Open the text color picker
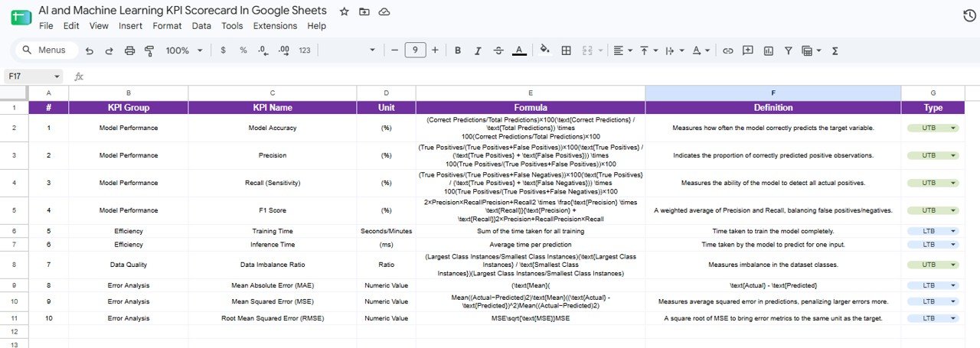The height and width of the screenshot is (348, 980). [x=519, y=50]
